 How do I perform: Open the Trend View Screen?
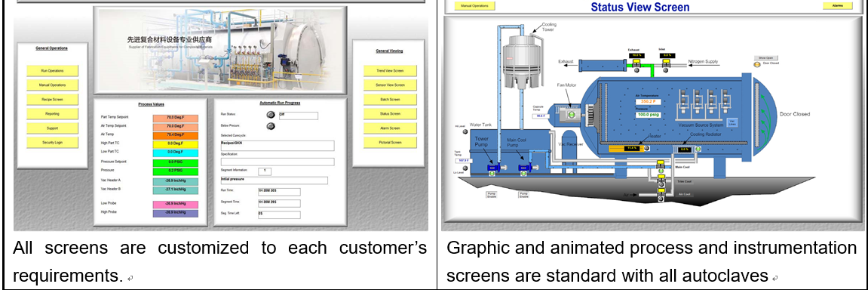point(390,71)
